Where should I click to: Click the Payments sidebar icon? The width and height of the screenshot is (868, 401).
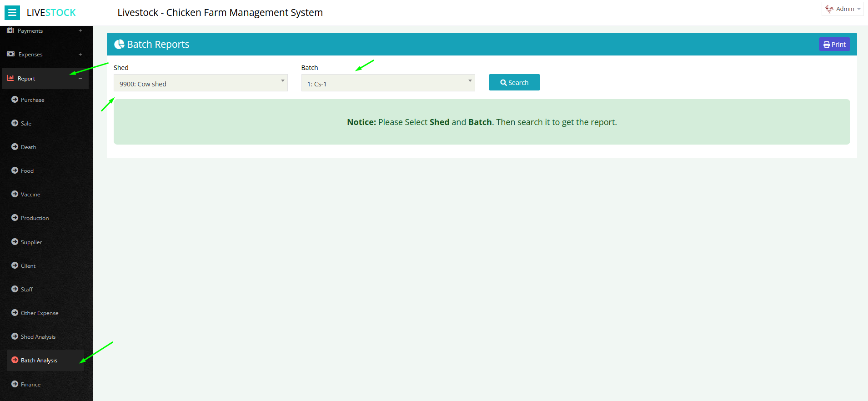[10, 30]
